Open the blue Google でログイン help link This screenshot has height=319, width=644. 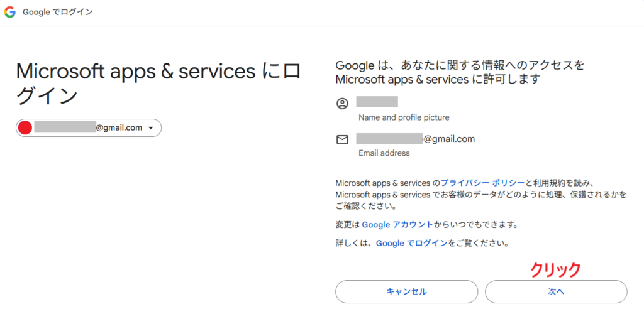412,243
